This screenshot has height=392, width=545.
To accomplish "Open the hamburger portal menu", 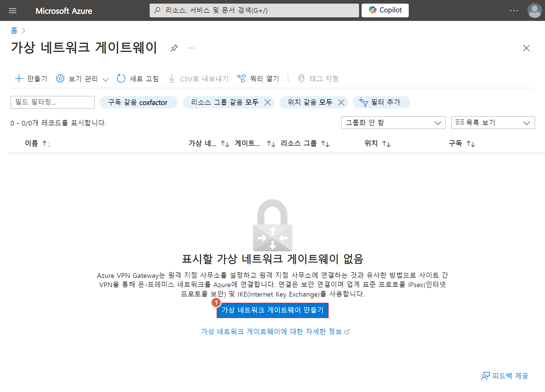I will 13,11.
